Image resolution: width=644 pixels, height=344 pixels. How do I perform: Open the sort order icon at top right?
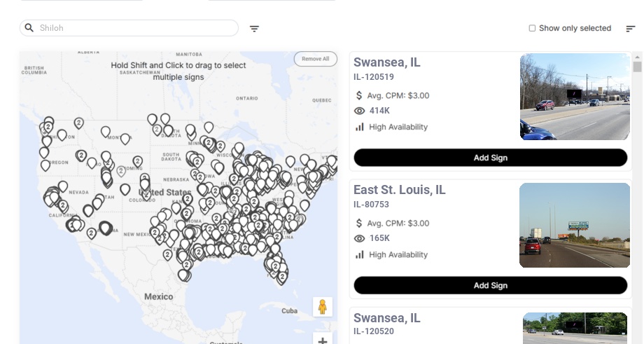(x=631, y=29)
